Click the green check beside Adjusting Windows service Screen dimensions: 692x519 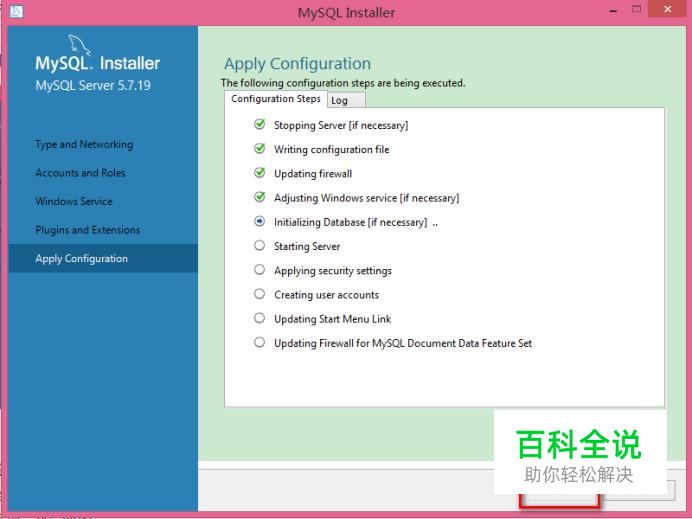click(260, 197)
